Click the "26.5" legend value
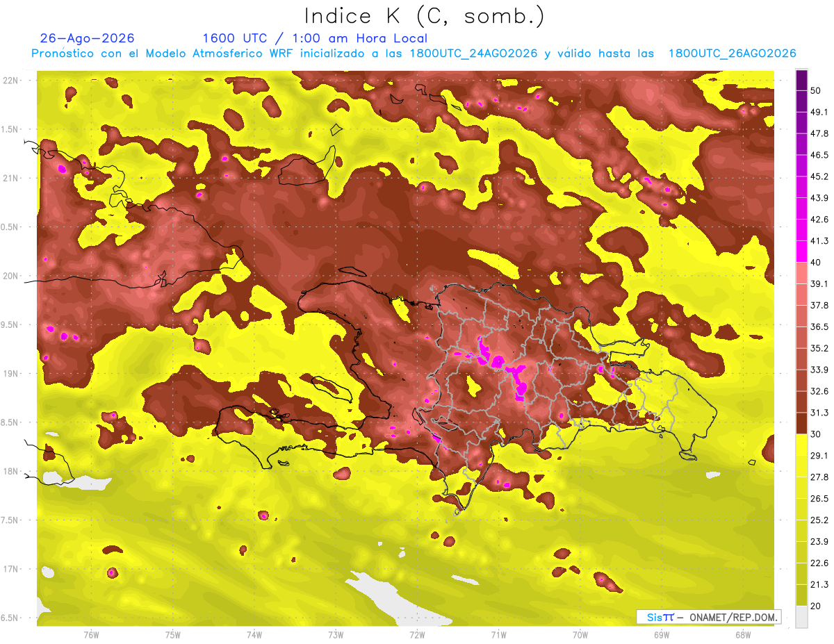This screenshot has width=834, height=644. tap(819, 498)
